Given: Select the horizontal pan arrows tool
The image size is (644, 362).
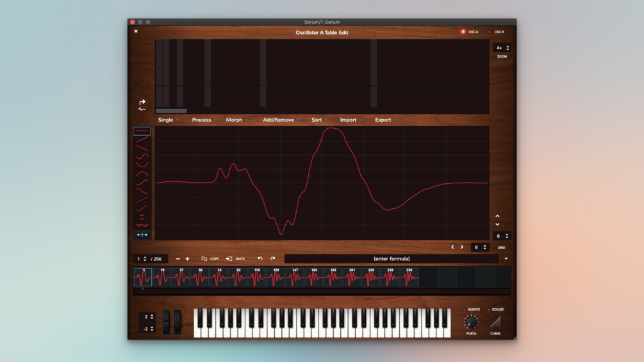Looking at the screenshot, I should pos(142,234).
